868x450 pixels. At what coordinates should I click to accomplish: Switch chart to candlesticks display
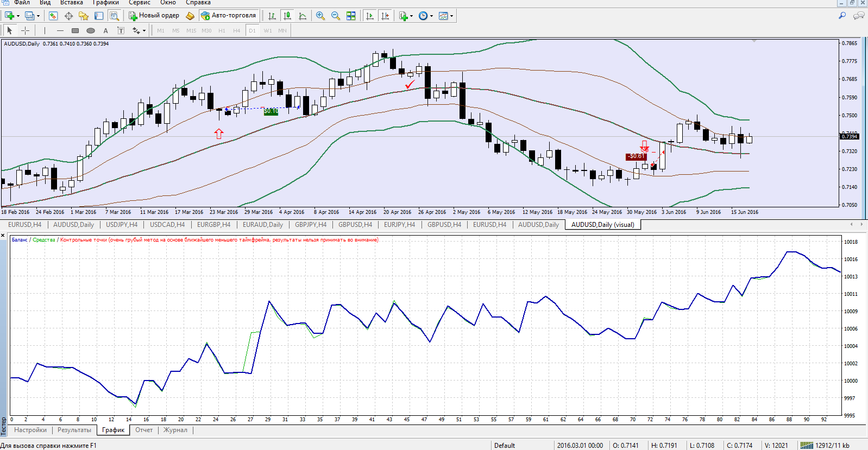point(287,16)
